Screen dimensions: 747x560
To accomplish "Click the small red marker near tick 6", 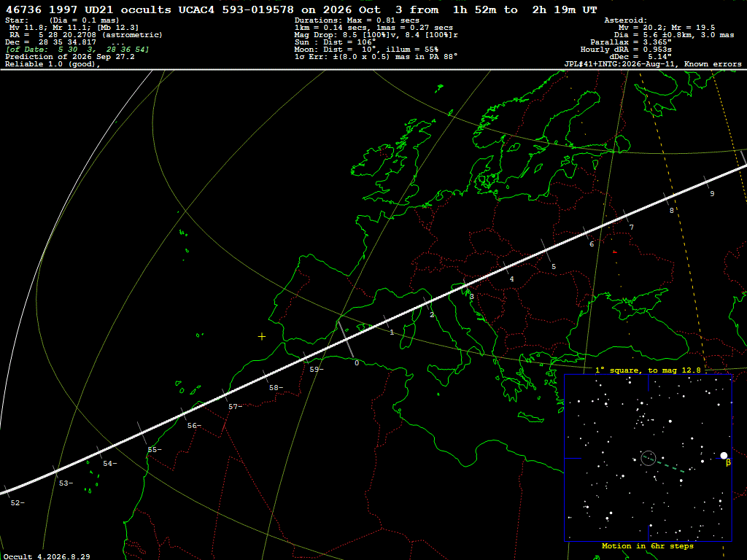I will pyautogui.click(x=614, y=252).
